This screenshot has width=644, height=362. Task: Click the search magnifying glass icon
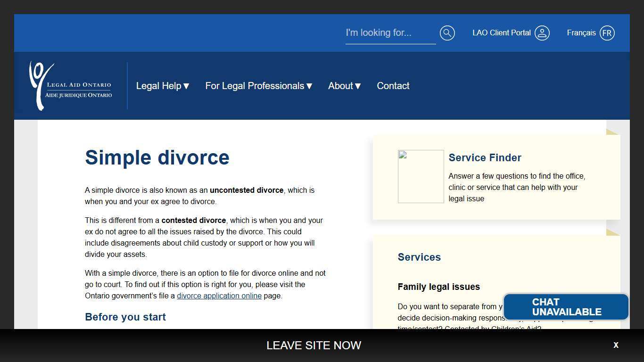(x=447, y=33)
